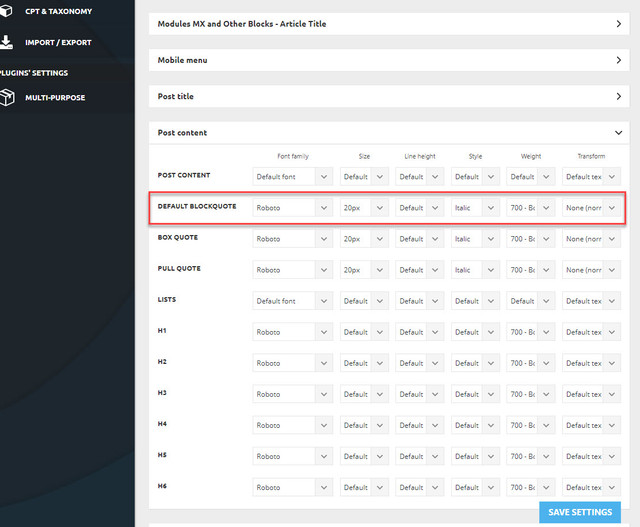
Task: Open H1 transform dropdown
Action: pos(591,332)
